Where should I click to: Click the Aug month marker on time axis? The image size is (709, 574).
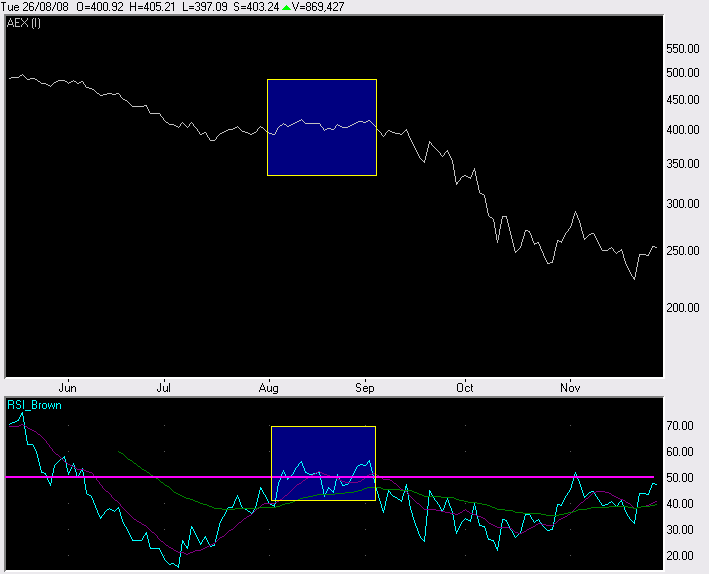coord(268,387)
